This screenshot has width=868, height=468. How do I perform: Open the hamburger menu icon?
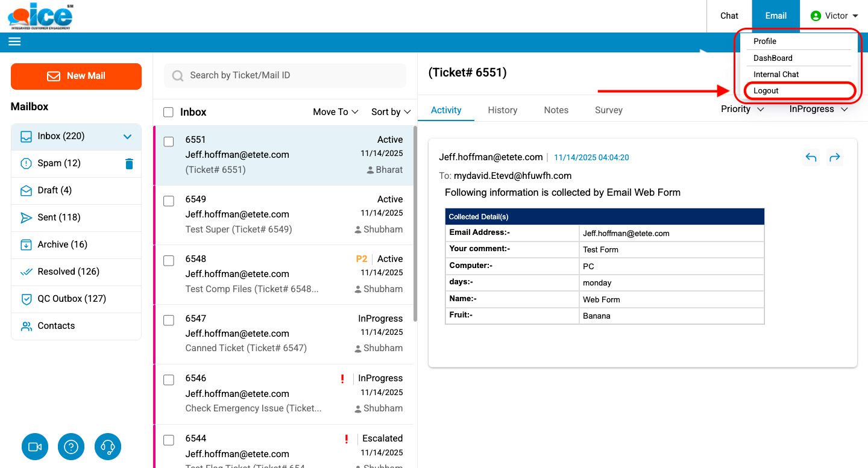pos(14,42)
